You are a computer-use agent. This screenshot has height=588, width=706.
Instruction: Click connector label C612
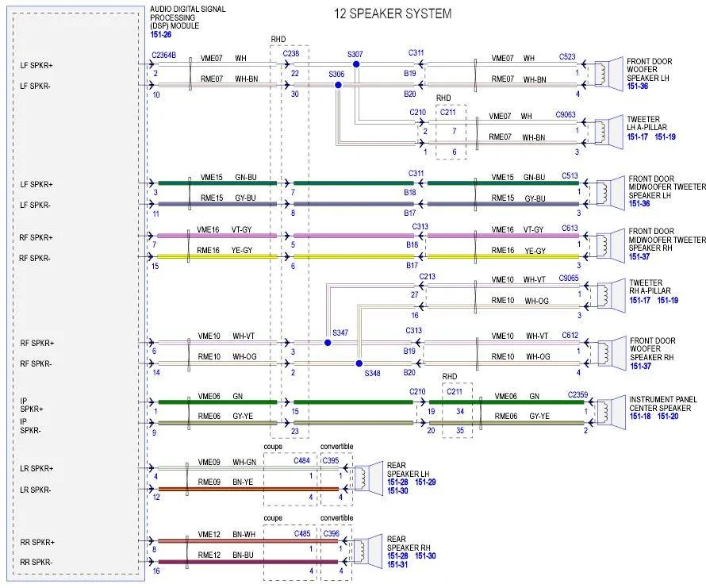click(570, 335)
